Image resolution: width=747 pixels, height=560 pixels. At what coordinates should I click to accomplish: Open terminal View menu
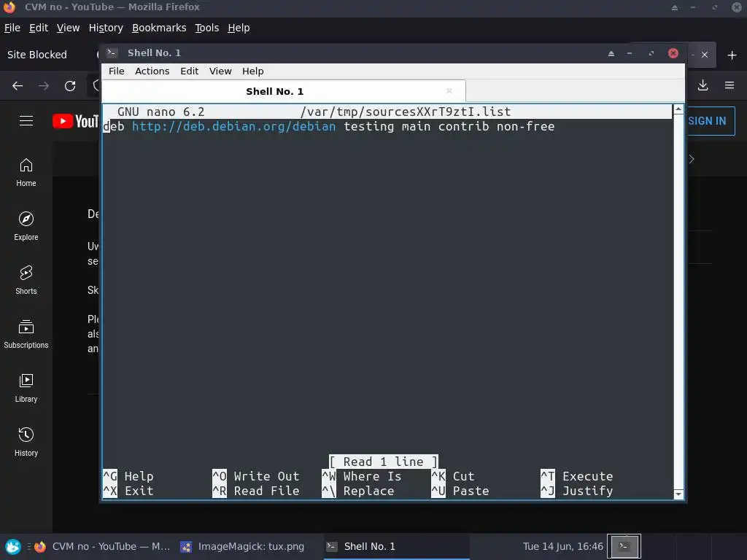220,71
